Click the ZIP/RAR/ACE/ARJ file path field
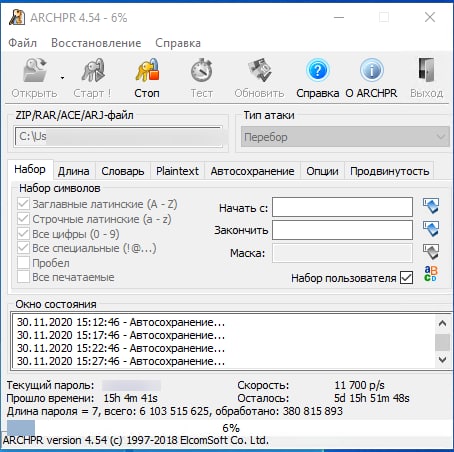Viewport: 454px width, 452px height. point(118,136)
